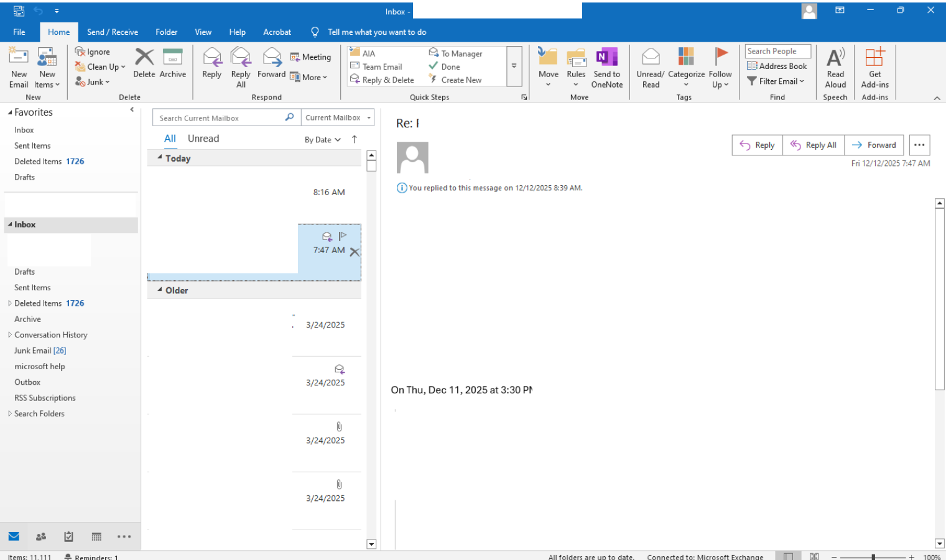Collapse the Favorites section
The height and width of the screenshot is (560, 946).
tap(10, 112)
